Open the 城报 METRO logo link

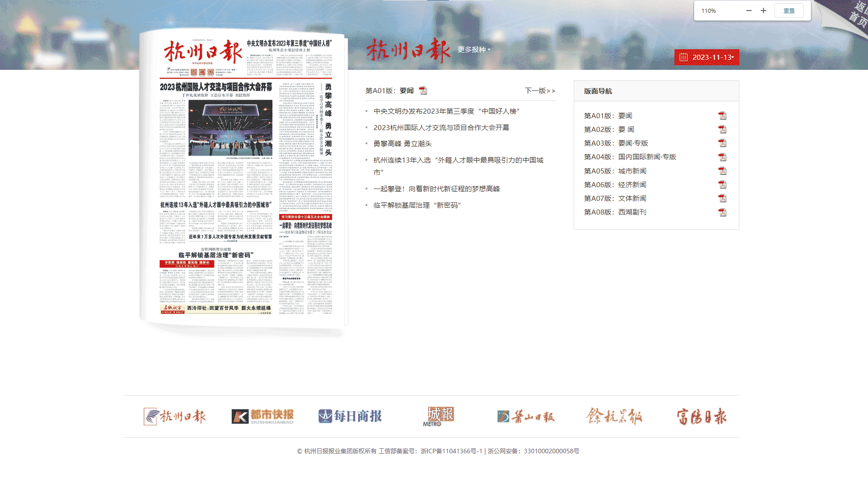pos(438,416)
